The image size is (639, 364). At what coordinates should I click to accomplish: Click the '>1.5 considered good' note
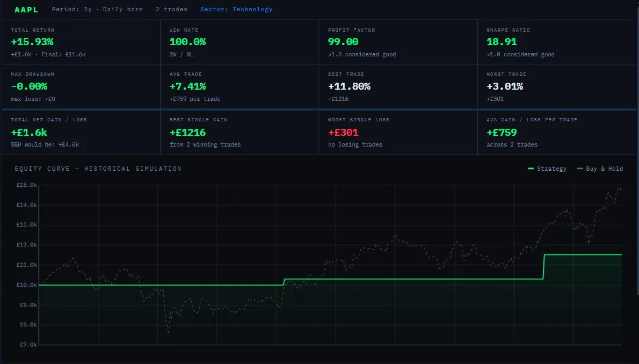(x=362, y=54)
